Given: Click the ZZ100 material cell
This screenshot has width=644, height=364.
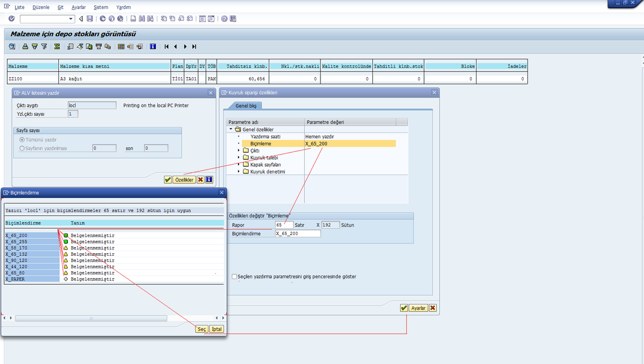Looking at the screenshot, I should tap(33, 79).
